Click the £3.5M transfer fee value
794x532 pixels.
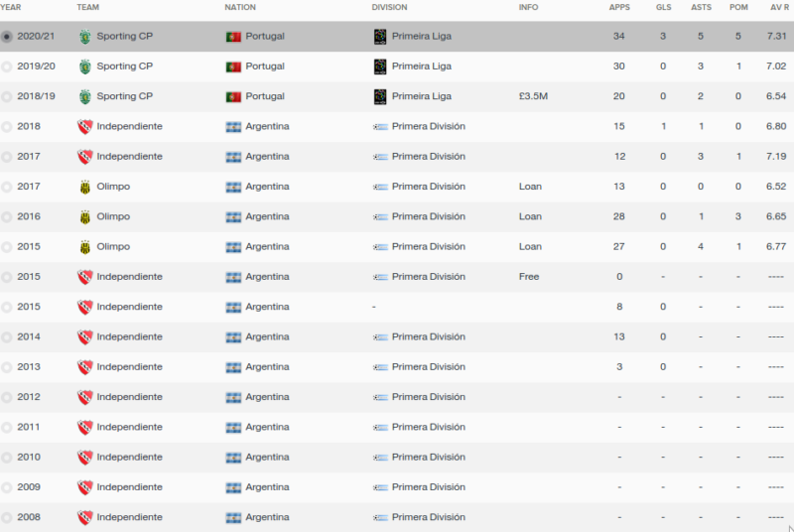(x=533, y=96)
